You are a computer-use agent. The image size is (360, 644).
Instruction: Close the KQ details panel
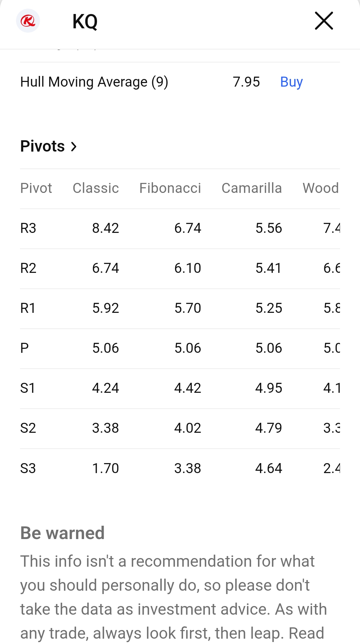324,21
